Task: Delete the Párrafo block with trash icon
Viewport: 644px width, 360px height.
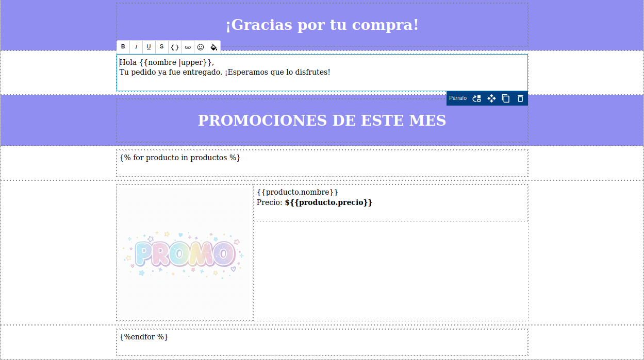Action: pyautogui.click(x=520, y=98)
